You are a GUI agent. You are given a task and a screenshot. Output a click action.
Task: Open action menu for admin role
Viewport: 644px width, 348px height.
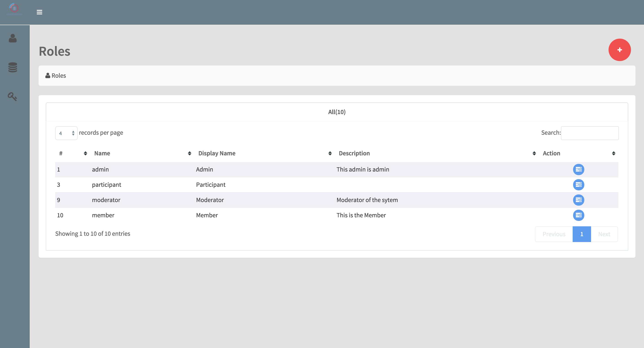578,169
